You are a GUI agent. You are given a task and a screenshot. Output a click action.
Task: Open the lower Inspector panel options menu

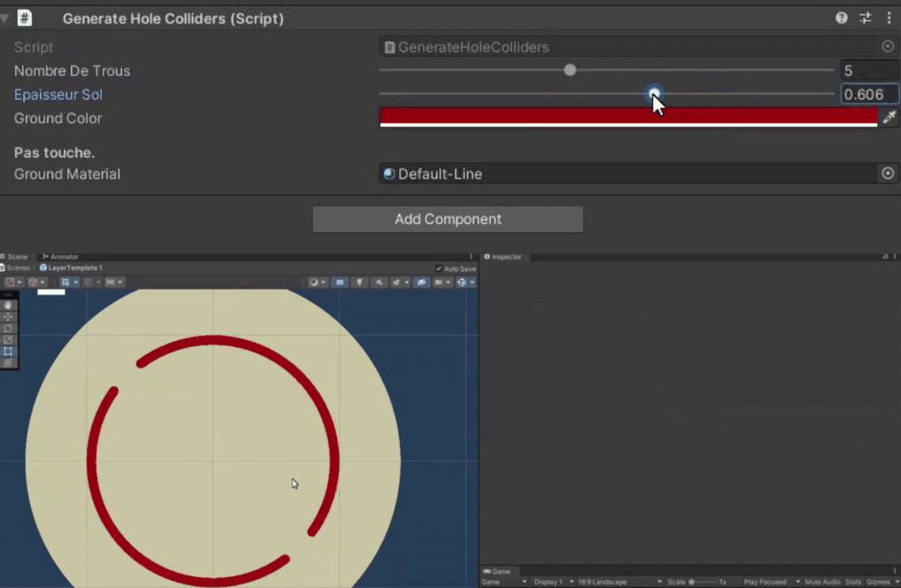tap(895, 256)
